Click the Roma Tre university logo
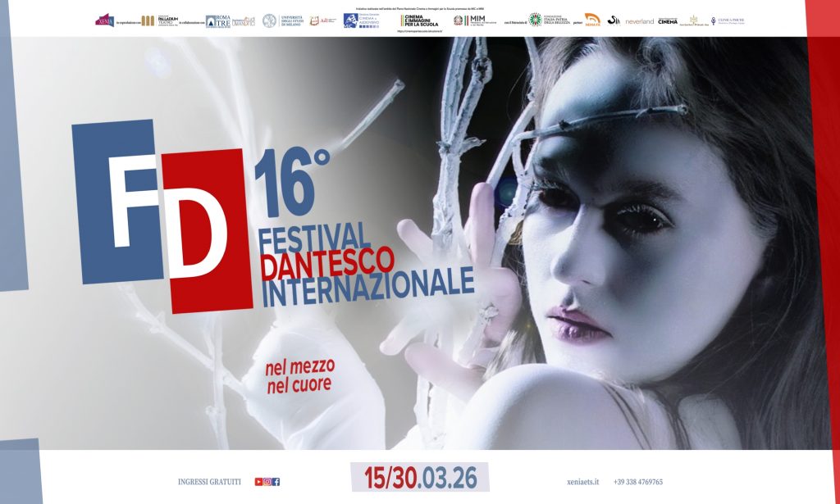 pos(218,22)
